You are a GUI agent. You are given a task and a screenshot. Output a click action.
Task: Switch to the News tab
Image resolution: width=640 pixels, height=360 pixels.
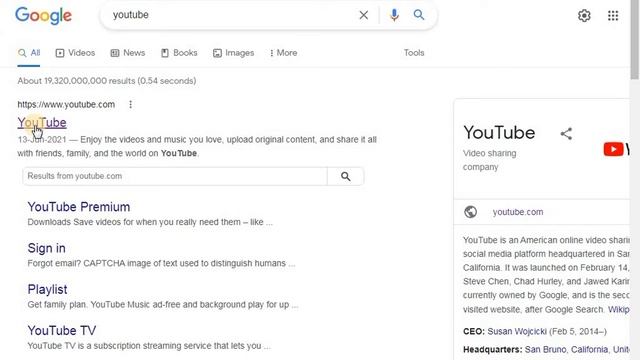click(128, 53)
